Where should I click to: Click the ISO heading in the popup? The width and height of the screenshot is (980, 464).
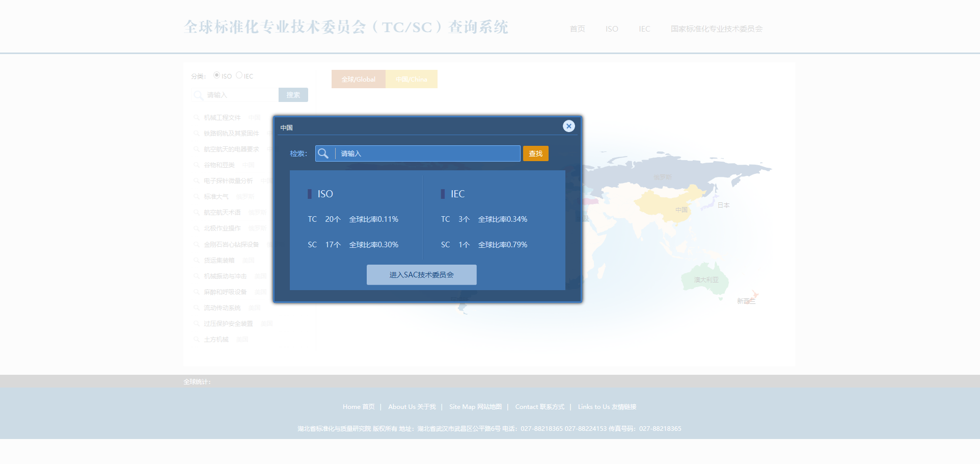[x=325, y=194]
